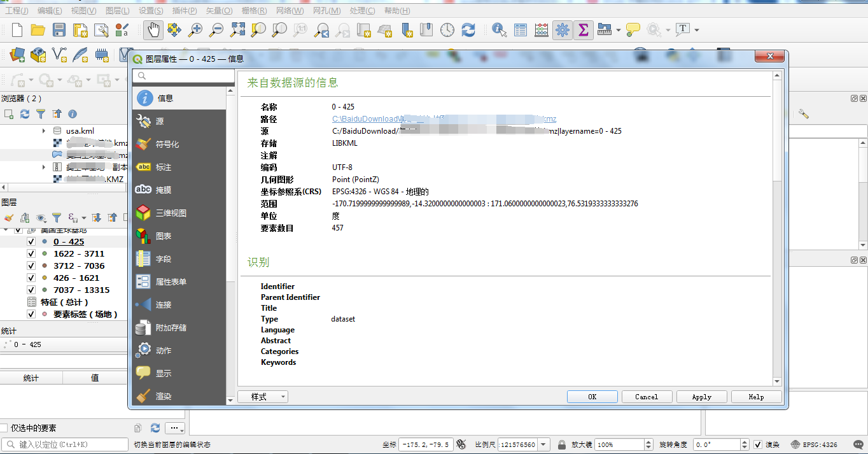This screenshot has height=454, width=868.
Task: Open the 样式 (Style) dropdown menu
Action: tap(262, 396)
